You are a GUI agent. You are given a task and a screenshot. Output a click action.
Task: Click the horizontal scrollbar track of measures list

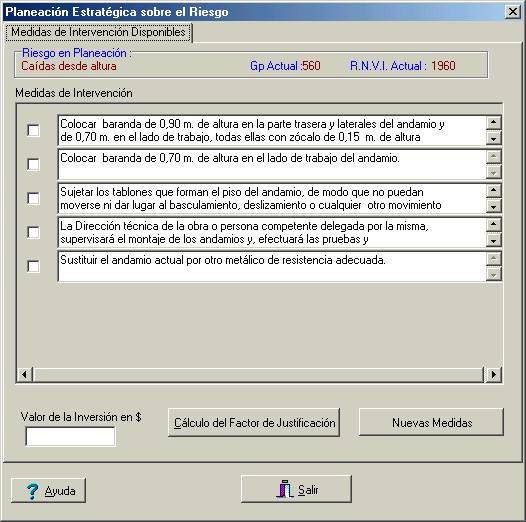[258, 374]
